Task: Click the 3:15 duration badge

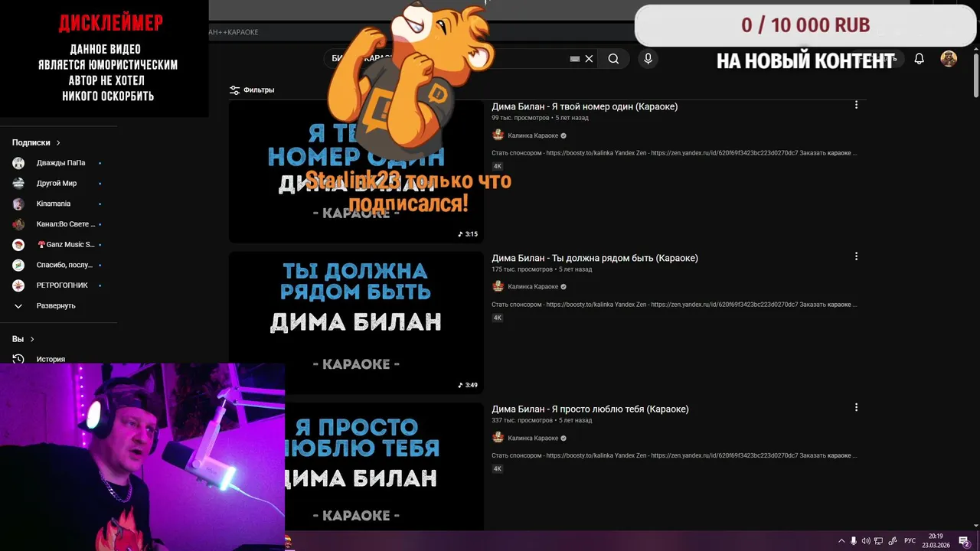Action: [468, 234]
